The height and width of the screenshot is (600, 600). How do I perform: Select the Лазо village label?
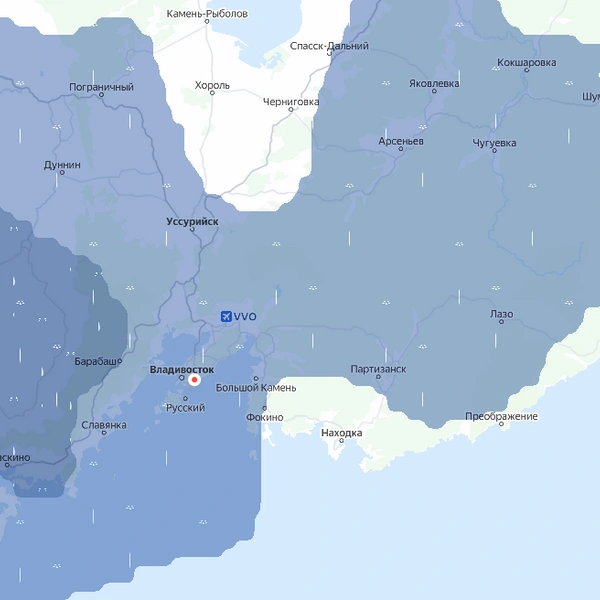pos(501,314)
